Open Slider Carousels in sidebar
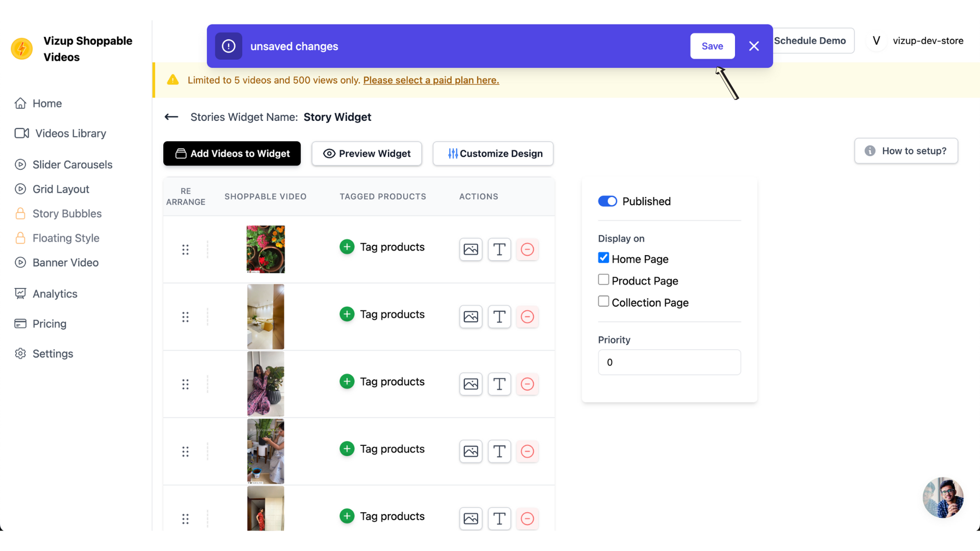980x551 pixels. 72,165
